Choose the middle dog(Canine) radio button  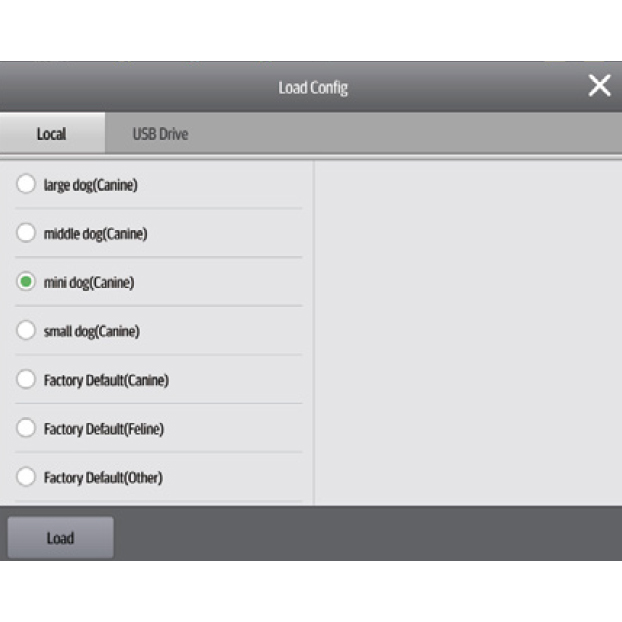click(x=27, y=234)
